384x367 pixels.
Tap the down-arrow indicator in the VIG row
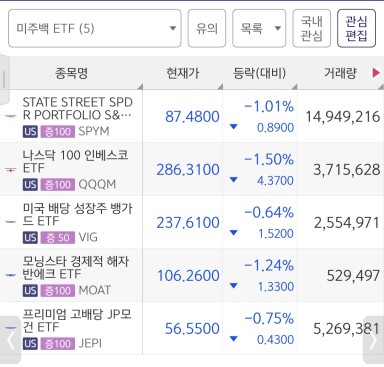point(234,233)
